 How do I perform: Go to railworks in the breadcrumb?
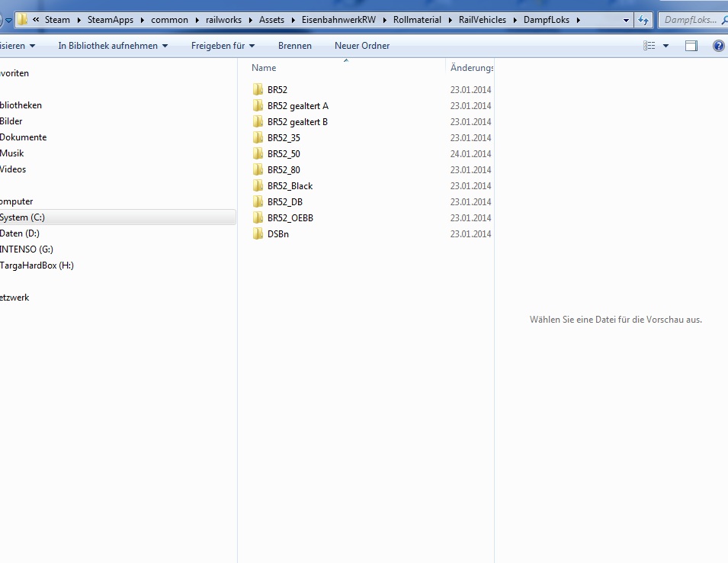click(x=224, y=20)
